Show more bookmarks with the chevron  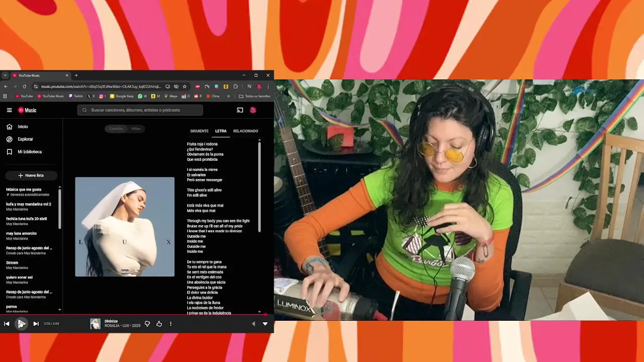tap(228, 96)
